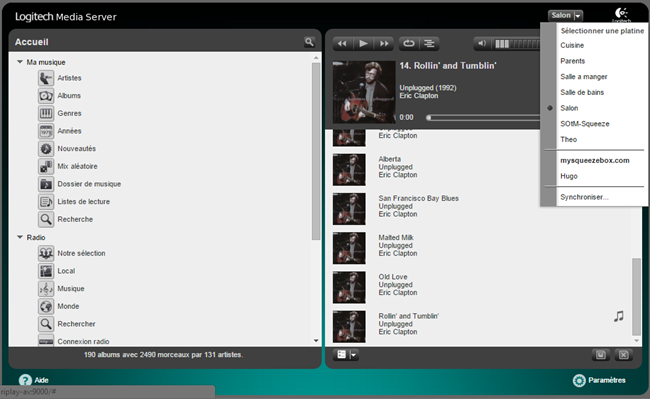
Task: Click the Années calendar icon
Action: (x=46, y=131)
